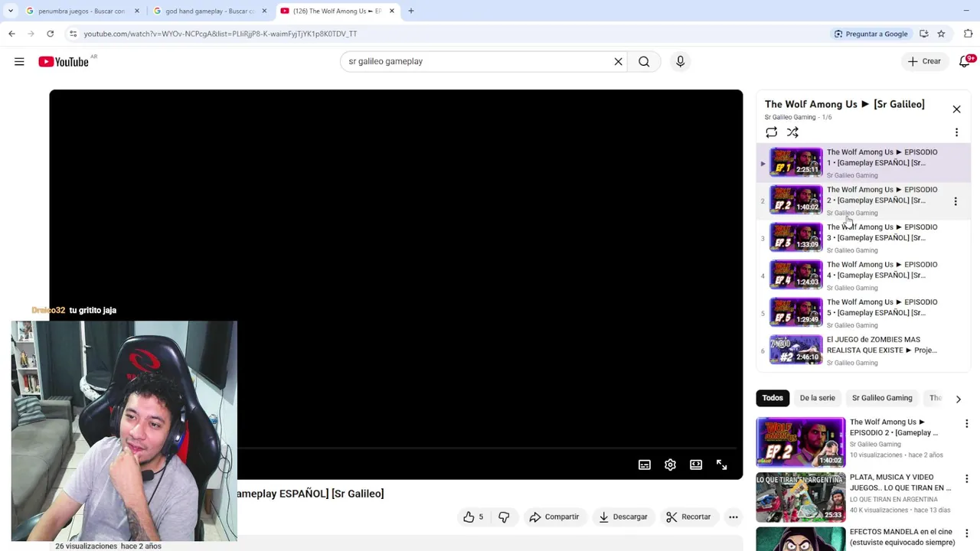Screen dimensions: 980x551
Task: Open more actions menu below video
Action: click(x=733, y=517)
